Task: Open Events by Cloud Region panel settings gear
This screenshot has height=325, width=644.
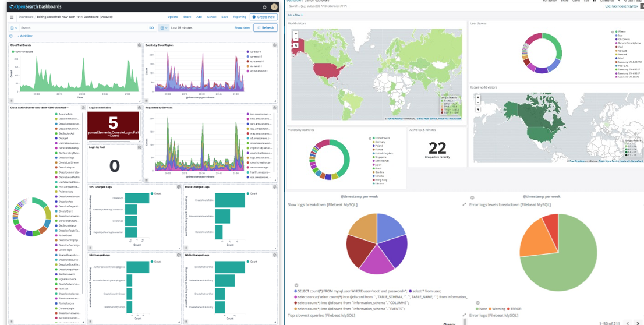Action: [273, 45]
